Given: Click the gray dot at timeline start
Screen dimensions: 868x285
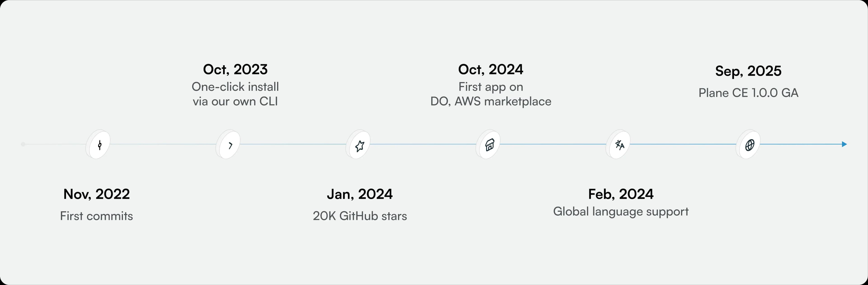Looking at the screenshot, I should click(x=23, y=144).
